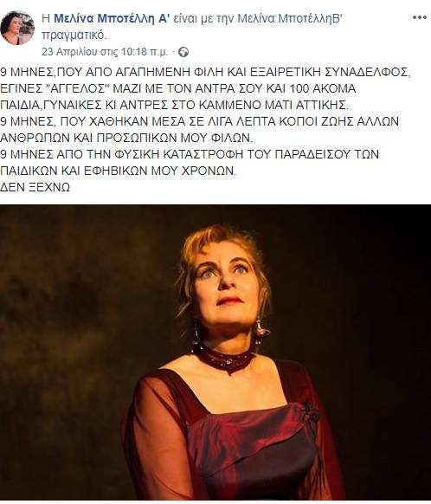Click the globe public audience icon
This screenshot has width=431, height=504.
tap(183, 52)
